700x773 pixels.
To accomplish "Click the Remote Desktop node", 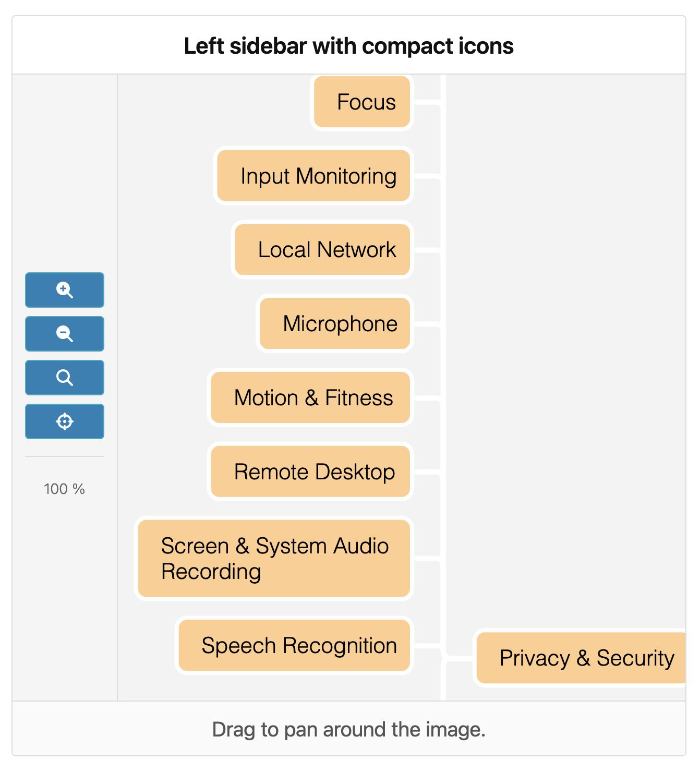I will (310, 472).
